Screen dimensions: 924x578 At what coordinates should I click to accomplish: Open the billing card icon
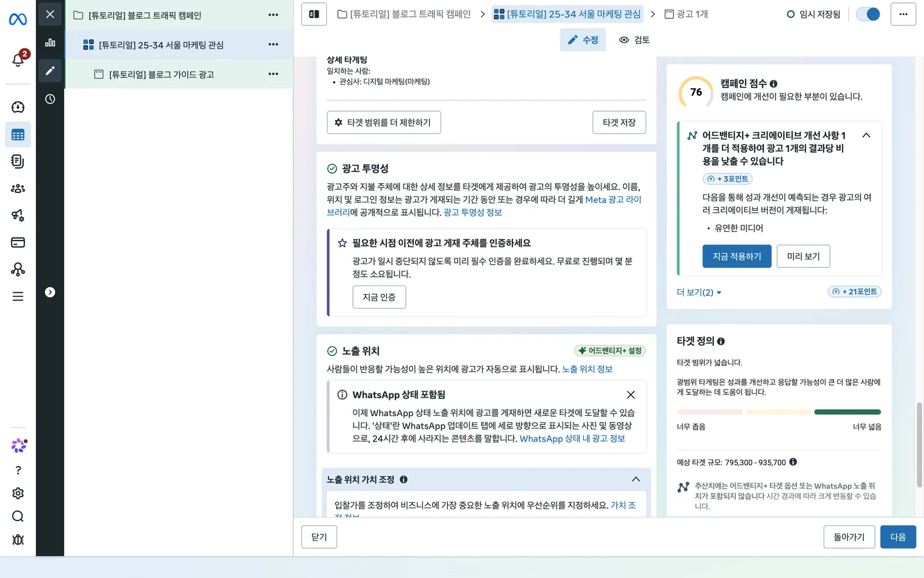(x=18, y=242)
